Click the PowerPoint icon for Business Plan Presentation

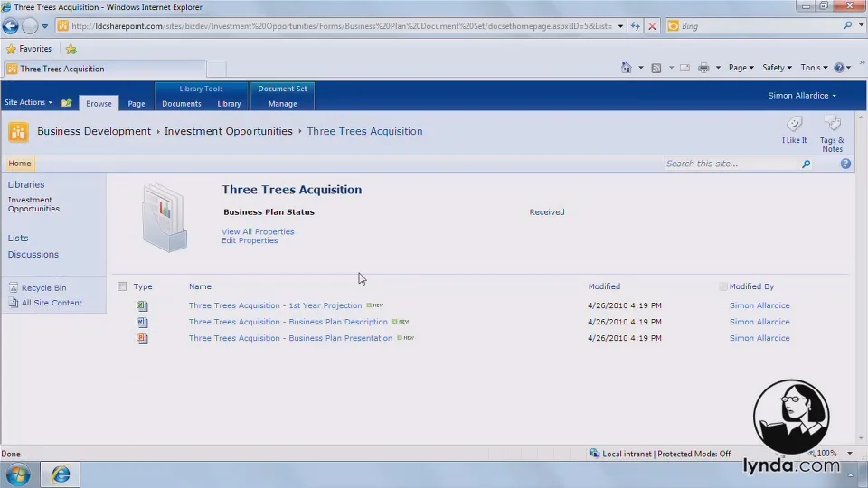pyautogui.click(x=142, y=338)
